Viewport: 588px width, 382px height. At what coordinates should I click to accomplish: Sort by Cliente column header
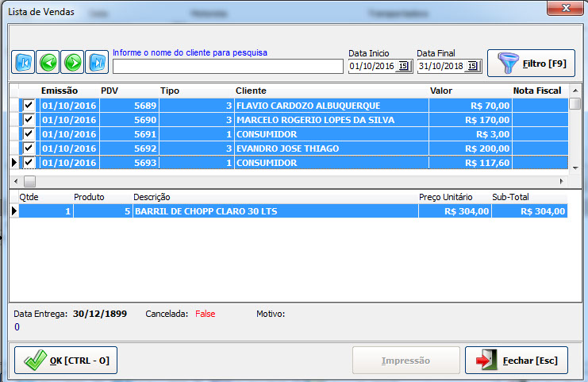click(x=251, y=91)
